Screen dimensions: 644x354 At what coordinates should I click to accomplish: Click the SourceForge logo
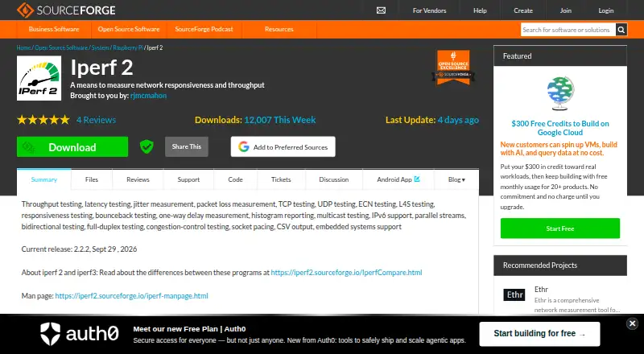(x=66, y=10)
